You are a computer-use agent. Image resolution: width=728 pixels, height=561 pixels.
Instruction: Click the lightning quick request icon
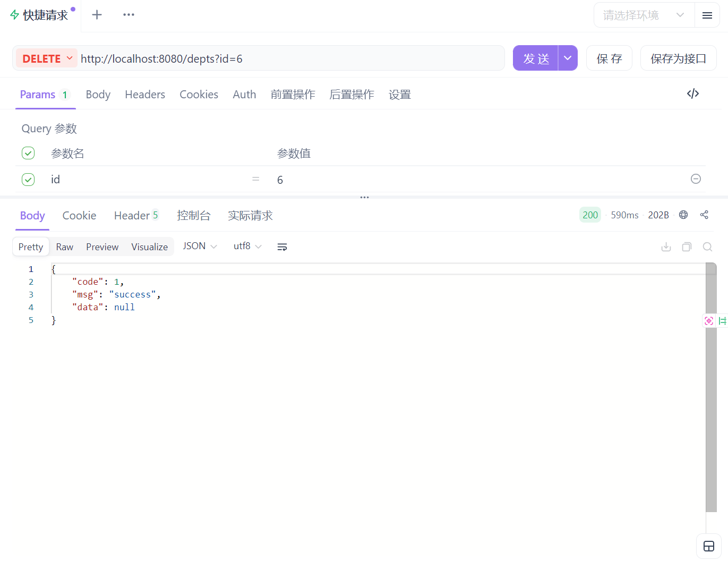[x=15, y=15]
